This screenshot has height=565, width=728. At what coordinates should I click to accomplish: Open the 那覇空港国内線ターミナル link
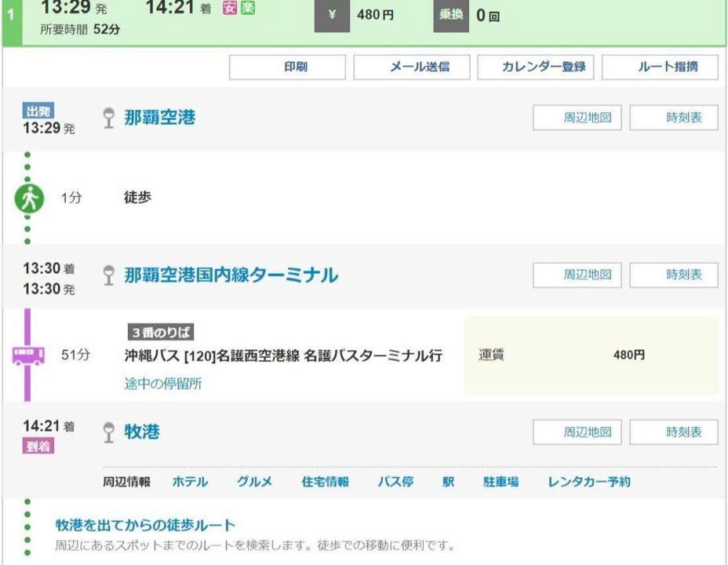tap(231, 275)
